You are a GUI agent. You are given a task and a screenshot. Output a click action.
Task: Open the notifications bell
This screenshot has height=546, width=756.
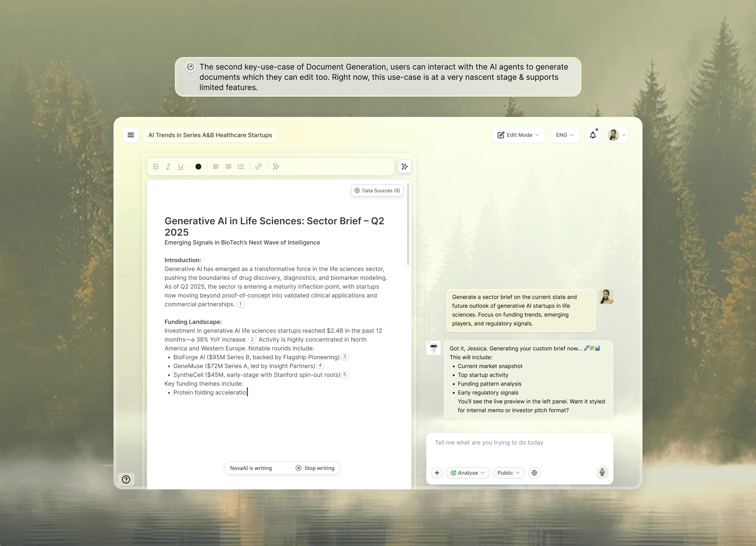593,135
